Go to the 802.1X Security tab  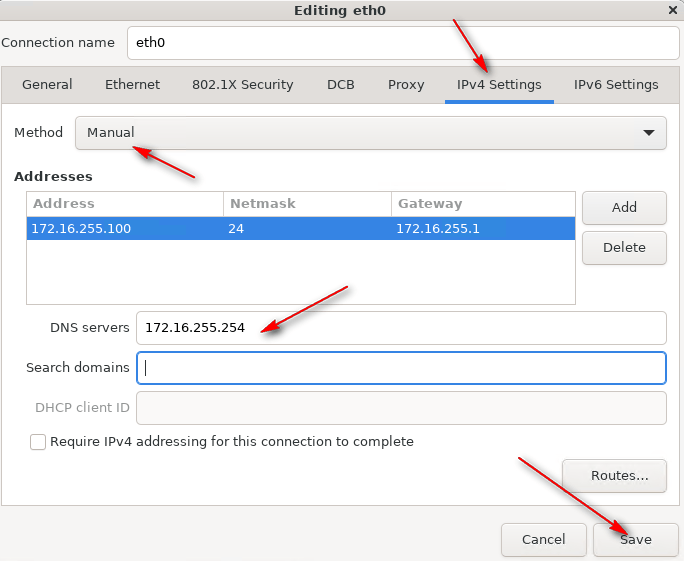[242, 85]
